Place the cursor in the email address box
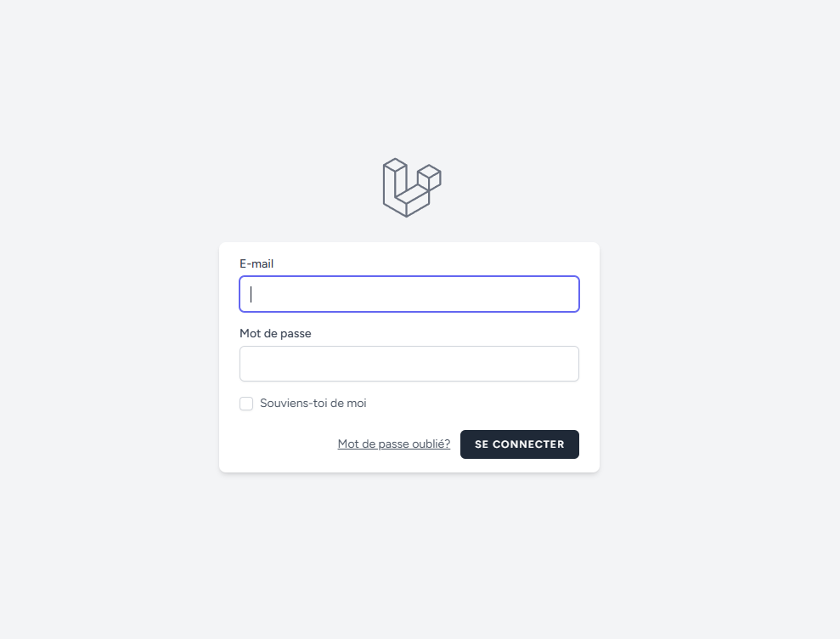 coord(409,294)
